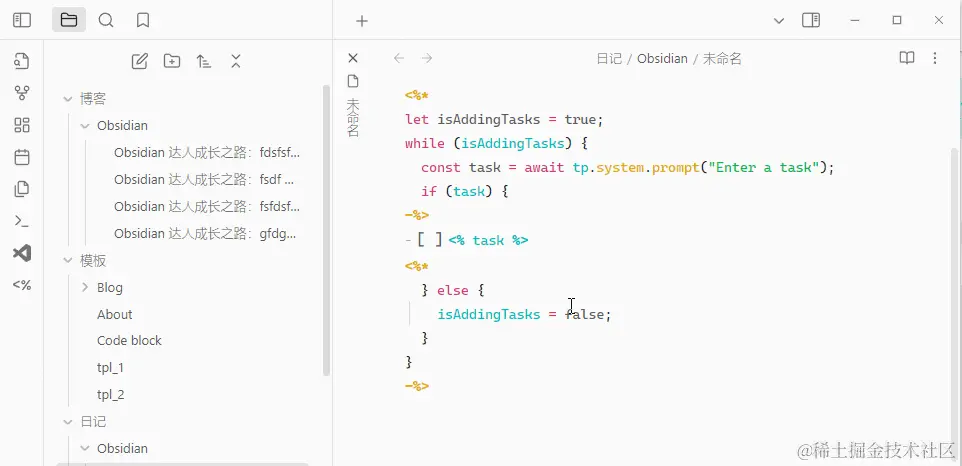
Task: Click the insert template copy icon
Action: 22,189
